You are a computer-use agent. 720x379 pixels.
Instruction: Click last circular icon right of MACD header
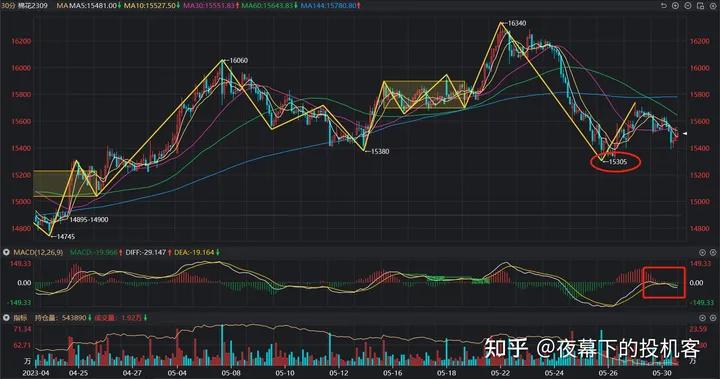coord(713,253)
